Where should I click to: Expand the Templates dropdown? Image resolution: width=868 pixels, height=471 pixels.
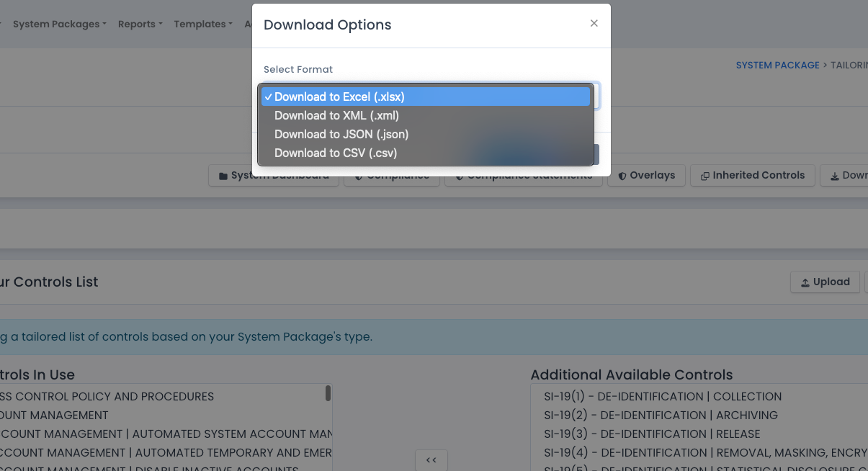pos(202,24)
